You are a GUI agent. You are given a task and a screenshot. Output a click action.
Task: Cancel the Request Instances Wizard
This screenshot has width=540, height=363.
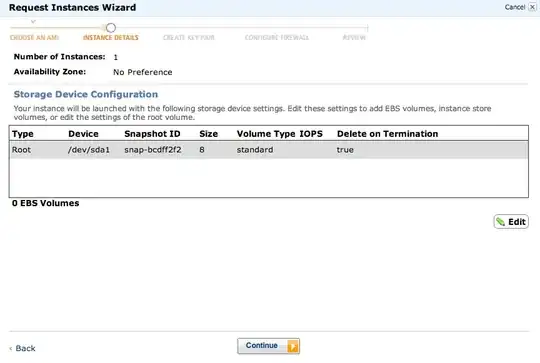tap(515, 7)
